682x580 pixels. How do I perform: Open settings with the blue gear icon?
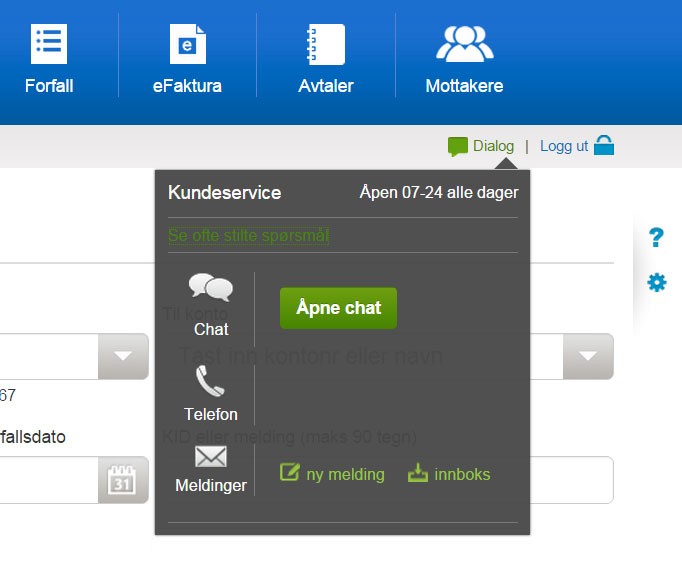point(656,283)
